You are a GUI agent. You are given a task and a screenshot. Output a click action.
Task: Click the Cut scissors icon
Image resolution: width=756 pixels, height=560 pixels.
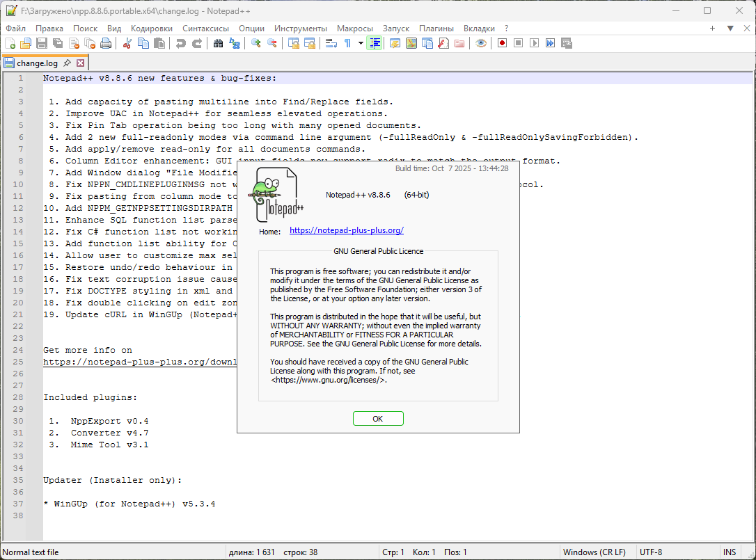pyautogui.click(x=127, y=43)
